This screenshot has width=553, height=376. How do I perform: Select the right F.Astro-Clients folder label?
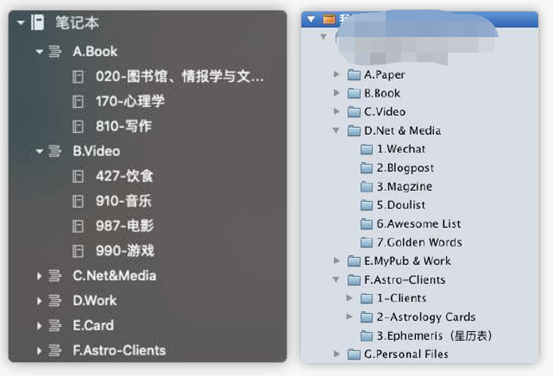pyautogui.click(x=404, y=280)
